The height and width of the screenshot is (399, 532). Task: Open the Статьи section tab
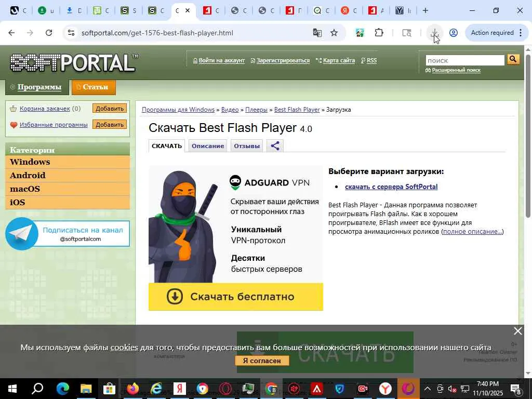point(94,87)
